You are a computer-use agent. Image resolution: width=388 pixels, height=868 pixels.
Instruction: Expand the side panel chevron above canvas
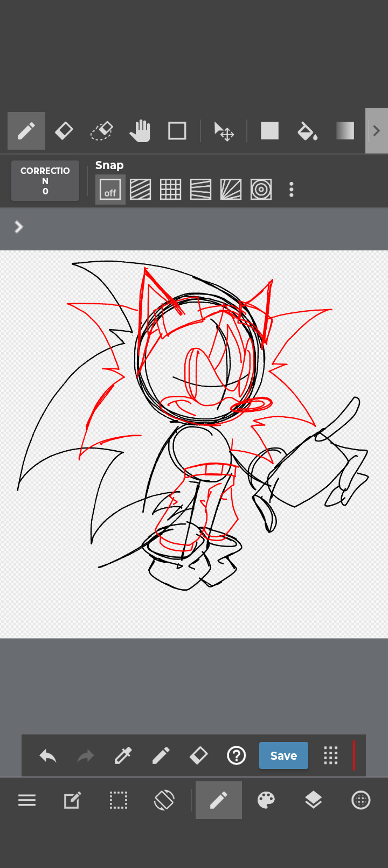coord(19,227)
